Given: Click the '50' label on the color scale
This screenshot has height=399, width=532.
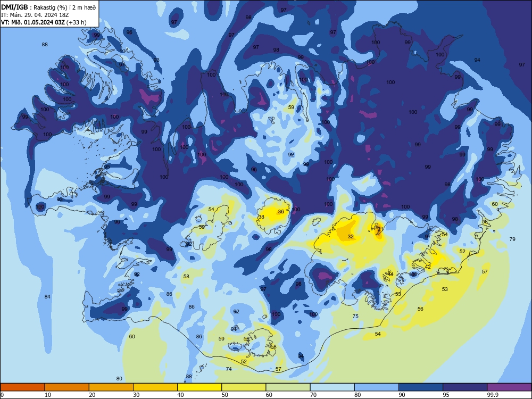Looking at the screenshot, I should click(x=225, y=395).
